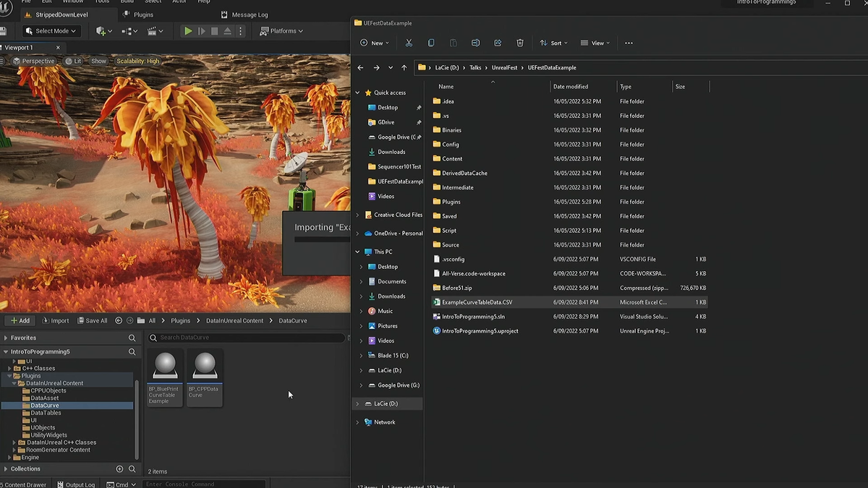The image size is (868, 488).
Task: Select the BP_CPPDataCurve asset thumbnail
Action: tap(205, 378)
